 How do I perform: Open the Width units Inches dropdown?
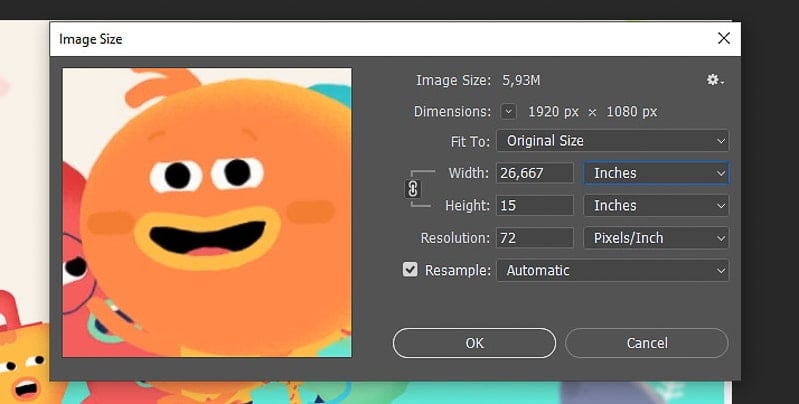[x=656, y=173]
